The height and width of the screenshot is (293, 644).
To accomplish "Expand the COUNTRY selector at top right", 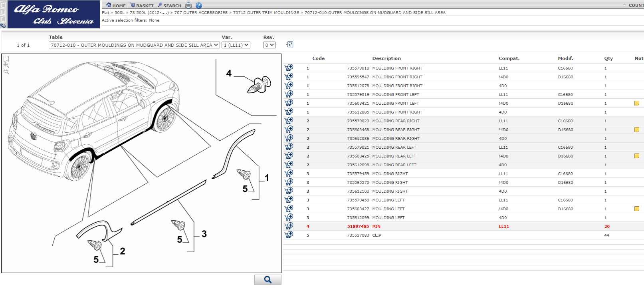I will coord(633,6).
